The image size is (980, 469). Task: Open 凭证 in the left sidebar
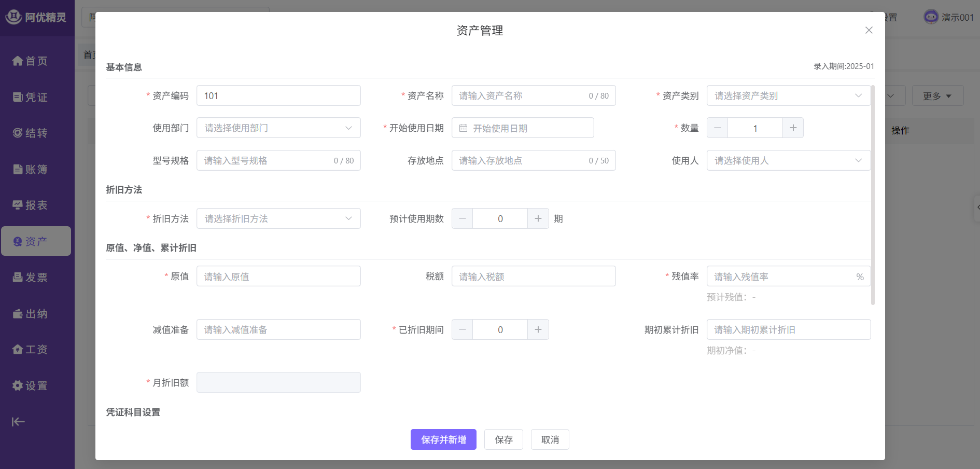pos(30,97)
